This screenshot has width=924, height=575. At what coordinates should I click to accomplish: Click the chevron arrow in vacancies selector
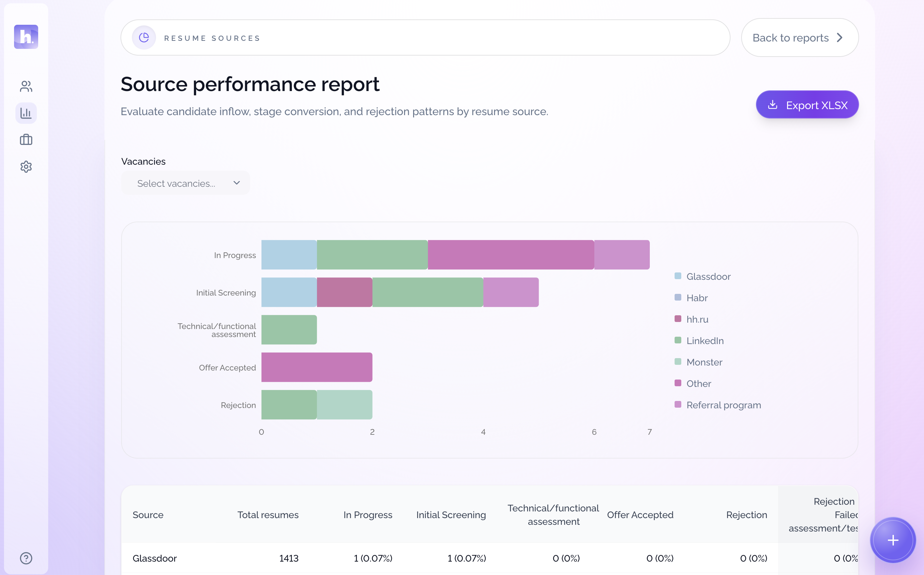point(237,183)
